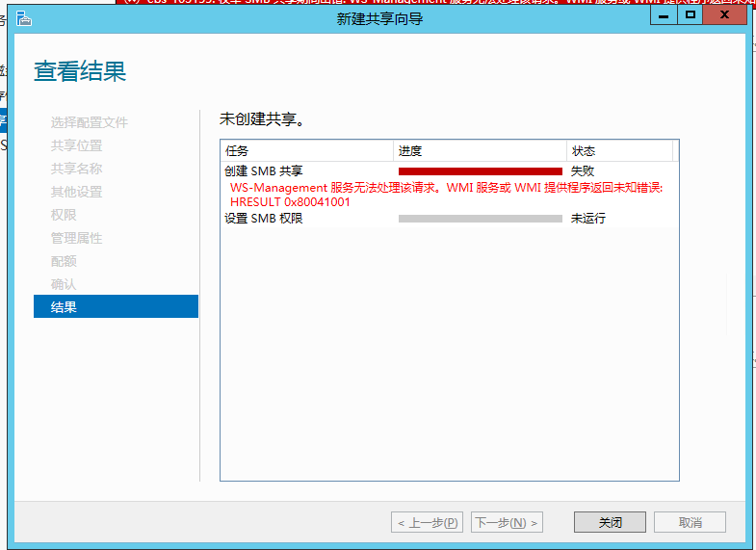Select the 权限 step in sidebar
756x550 pixels.
click(64, 215)
